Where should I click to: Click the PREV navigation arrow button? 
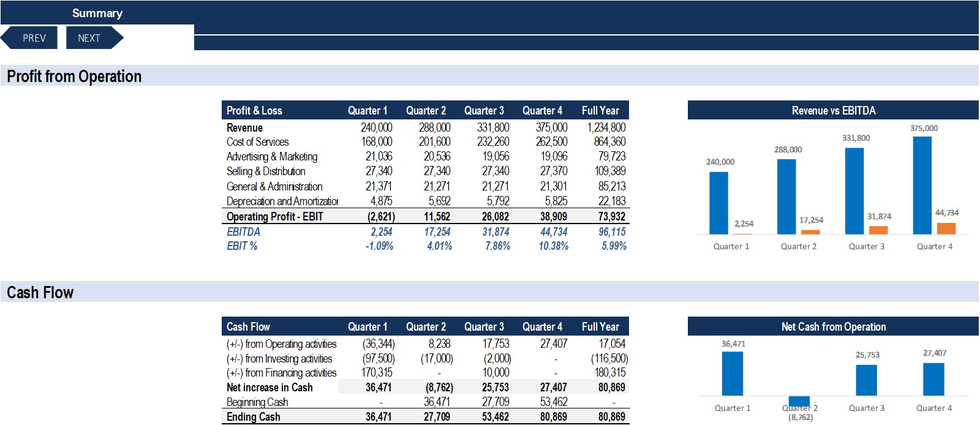[x=31, y=38]
